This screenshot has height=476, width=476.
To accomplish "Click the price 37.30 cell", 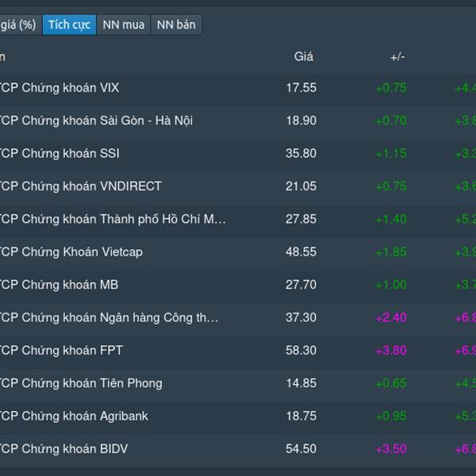I will [x=301, y=317].
